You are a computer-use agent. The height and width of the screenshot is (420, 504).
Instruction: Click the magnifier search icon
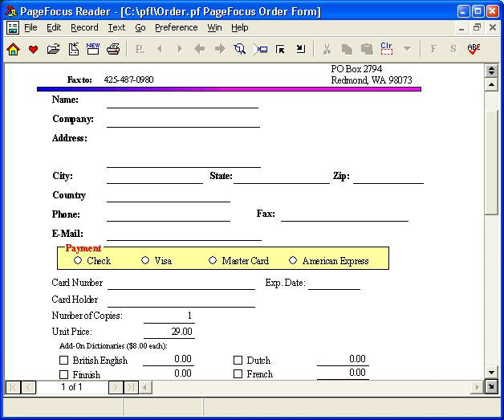click(x=240, y=49)
